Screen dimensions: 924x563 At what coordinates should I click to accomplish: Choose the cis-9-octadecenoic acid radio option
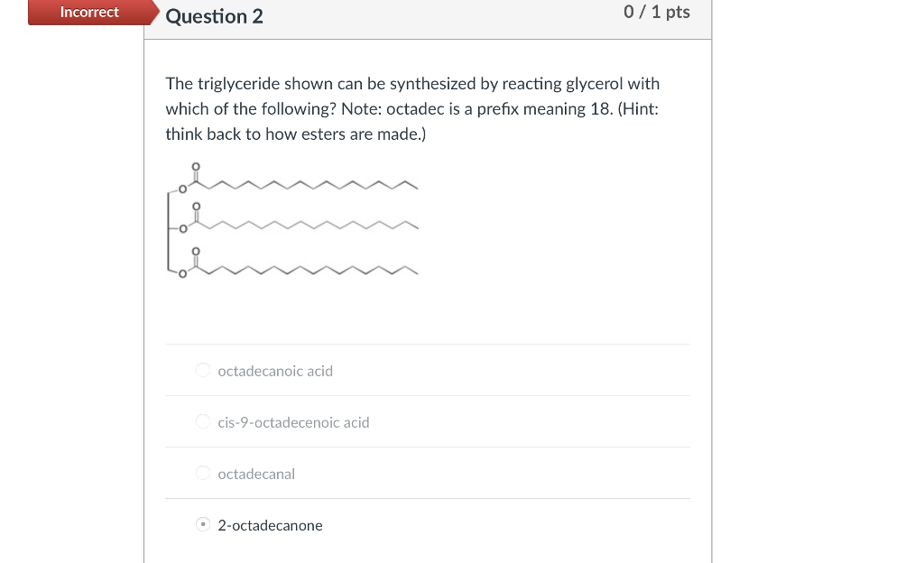point(203,421)
